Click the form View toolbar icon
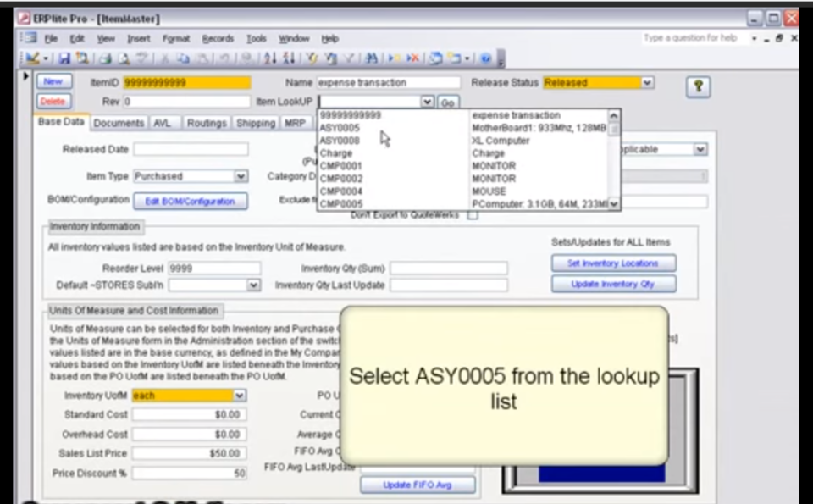813x504 pixels. [x=33, y=58]
